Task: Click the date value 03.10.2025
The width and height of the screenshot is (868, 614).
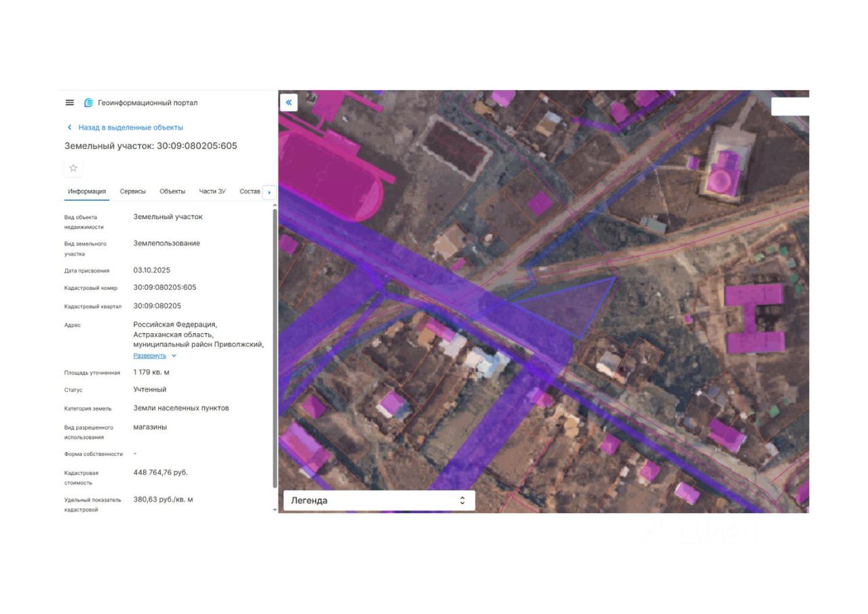Action: (152, 270)
